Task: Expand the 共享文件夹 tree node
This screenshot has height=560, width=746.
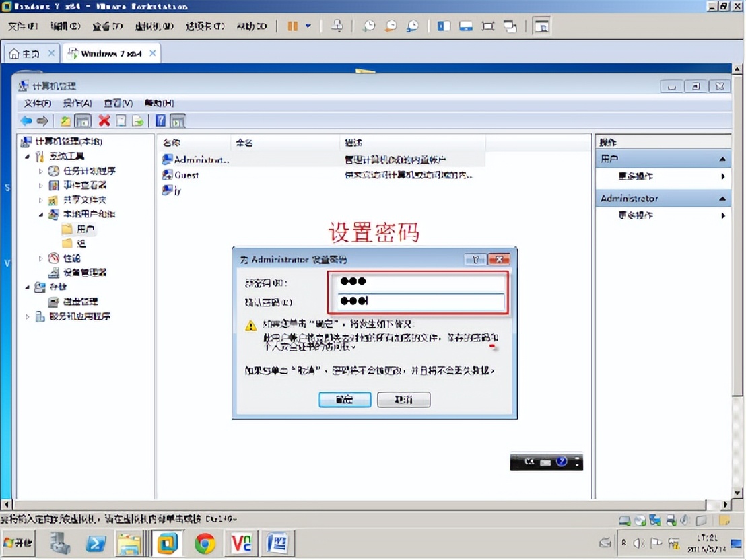Action: coord(41,200)
